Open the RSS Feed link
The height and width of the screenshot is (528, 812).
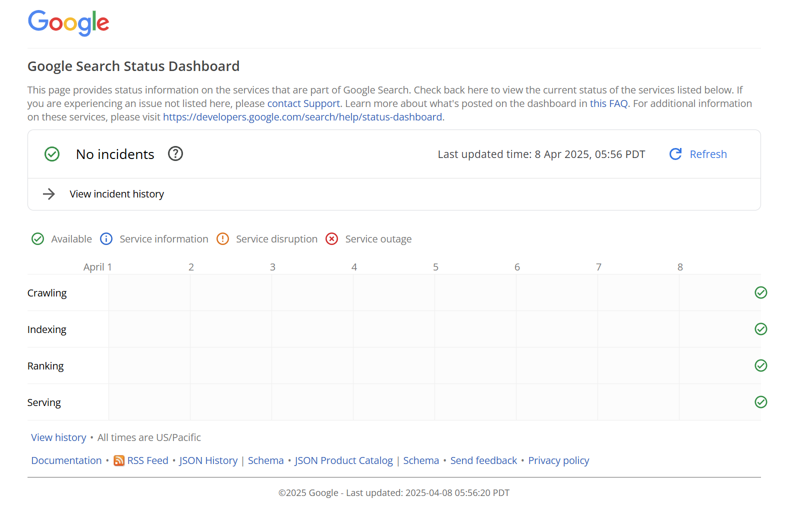(148, 460)
